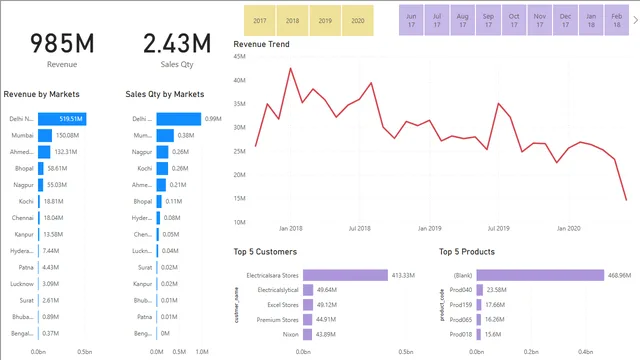
Task: Click the 0.21M Ahmedabad sales quantity value
Action: coord(178,185)
